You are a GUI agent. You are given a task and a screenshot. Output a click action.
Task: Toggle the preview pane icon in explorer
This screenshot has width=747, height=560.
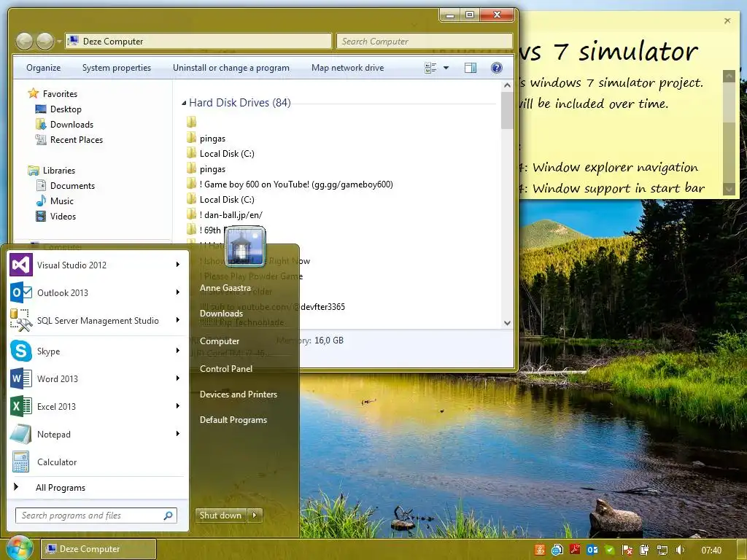click(471, 68)
